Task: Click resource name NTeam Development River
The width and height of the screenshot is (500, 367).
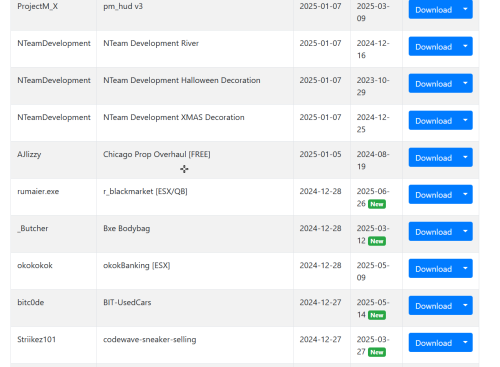Action: pos(151,43)
